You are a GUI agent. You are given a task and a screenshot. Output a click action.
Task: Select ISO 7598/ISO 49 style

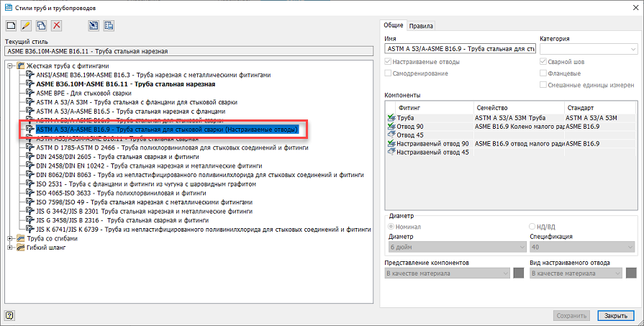pos(144,202)
